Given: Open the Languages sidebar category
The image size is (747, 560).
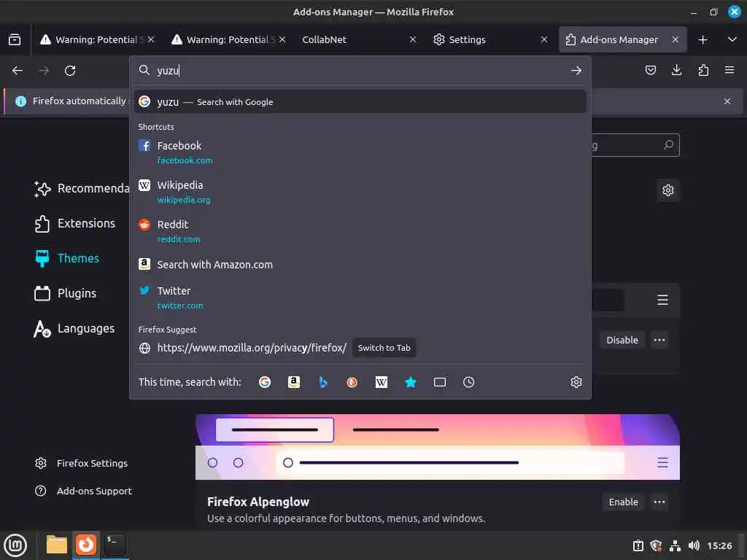Looking at the screenshot, I should [x=74, y=329].
